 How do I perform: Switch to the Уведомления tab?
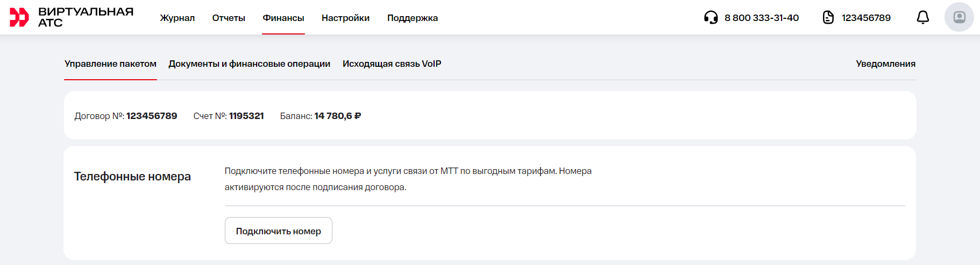(x=885, y=64)
